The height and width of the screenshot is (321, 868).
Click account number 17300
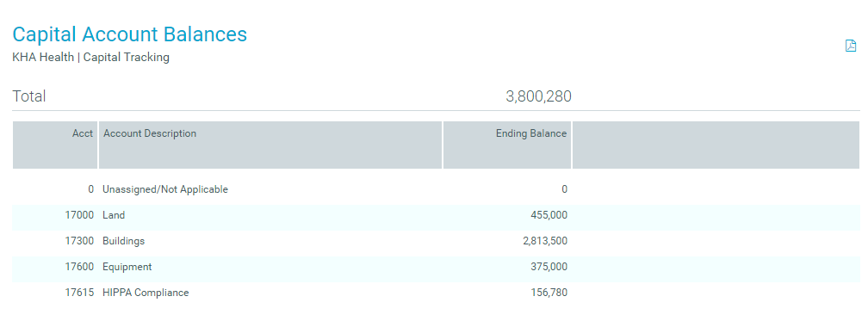click(x=80, y=241)
